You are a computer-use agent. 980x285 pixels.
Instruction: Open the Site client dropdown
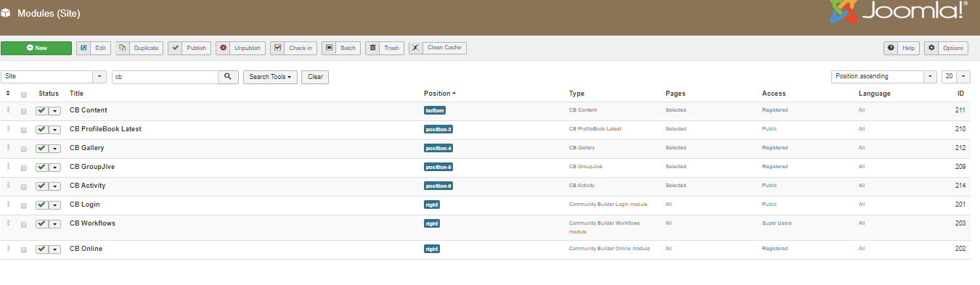[x=54, y=76]
